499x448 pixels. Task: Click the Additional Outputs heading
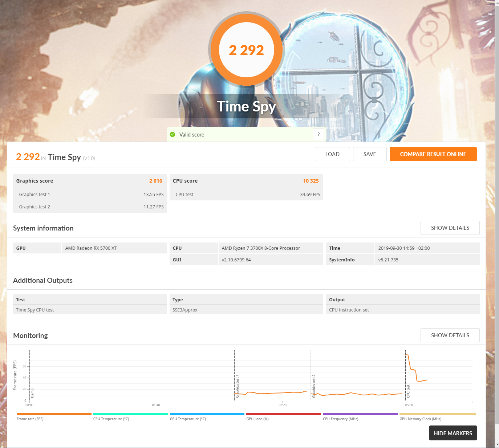(x=43, y=280)
